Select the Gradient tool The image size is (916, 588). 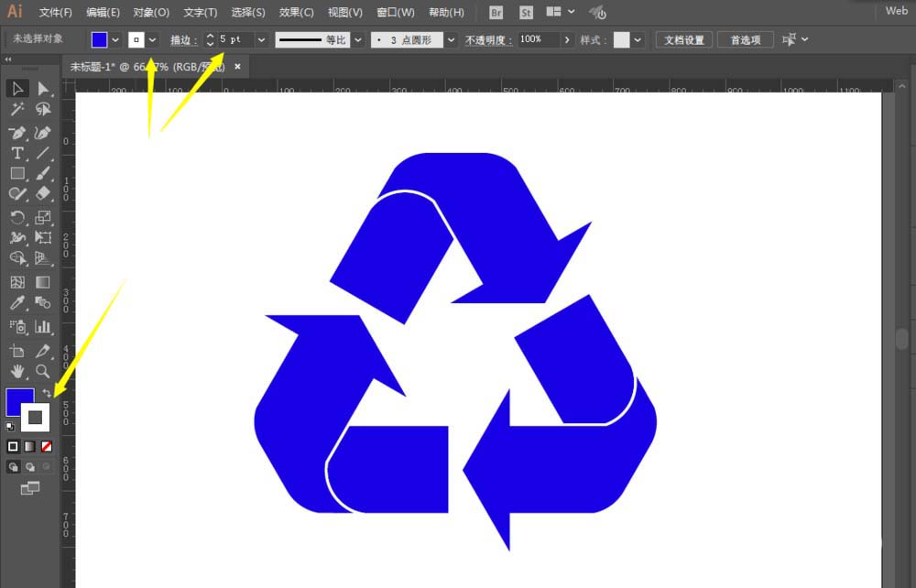coord(43,283)
